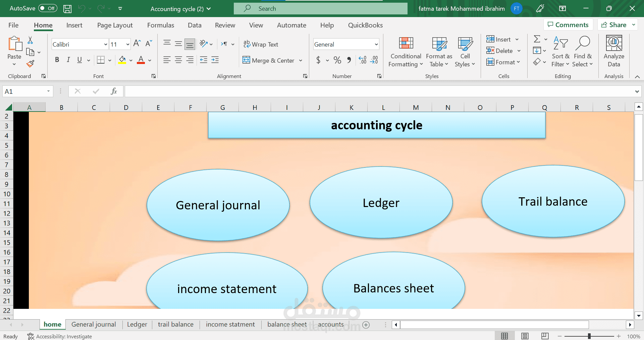Viewport: 644px width, 340px height.
Task: Click the Increase Decimal icon
Action: point(362,60)
